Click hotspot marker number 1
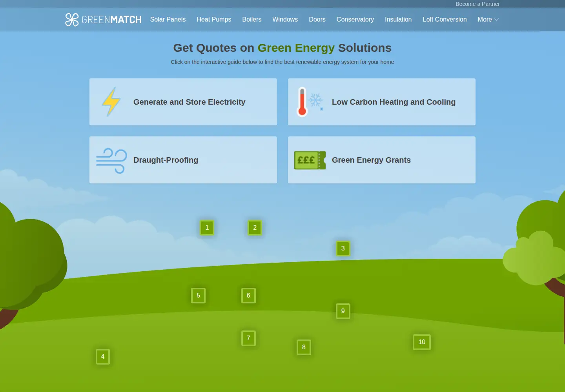The height and width of the screenshot is (392, 565). point(207,228)
